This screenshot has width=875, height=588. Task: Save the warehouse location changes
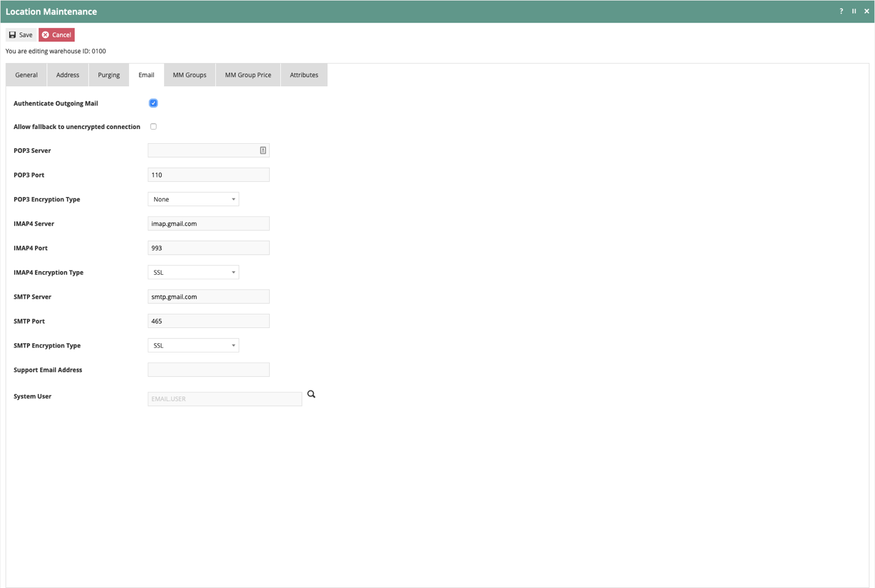pyautogui.click(x=21, y=35)
